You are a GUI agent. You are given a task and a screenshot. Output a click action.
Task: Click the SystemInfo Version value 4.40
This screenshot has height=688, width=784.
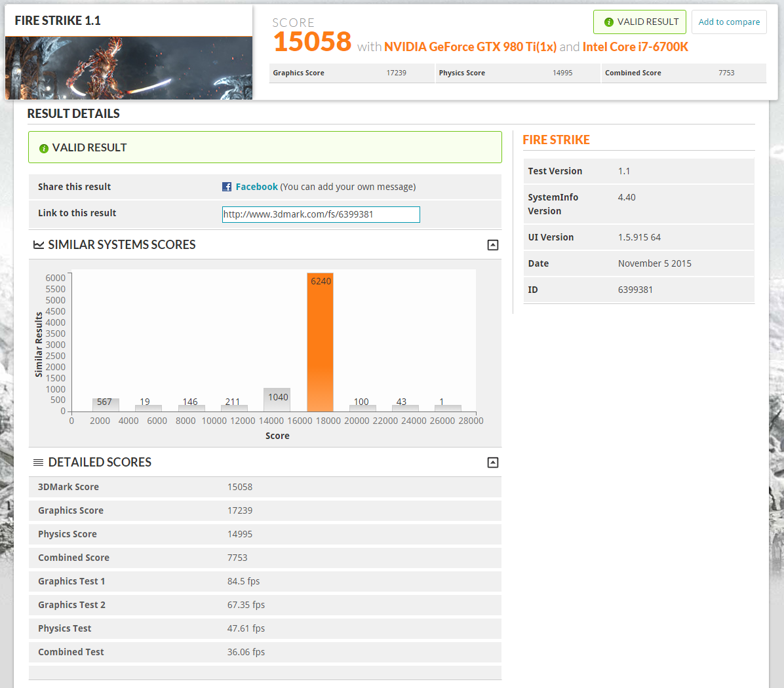click(x=627, y=197)
